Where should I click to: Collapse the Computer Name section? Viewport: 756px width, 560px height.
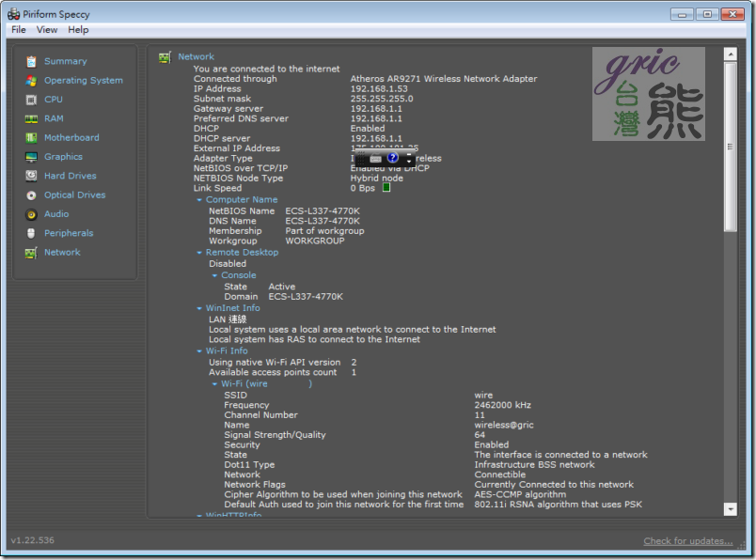coord(199,200)
